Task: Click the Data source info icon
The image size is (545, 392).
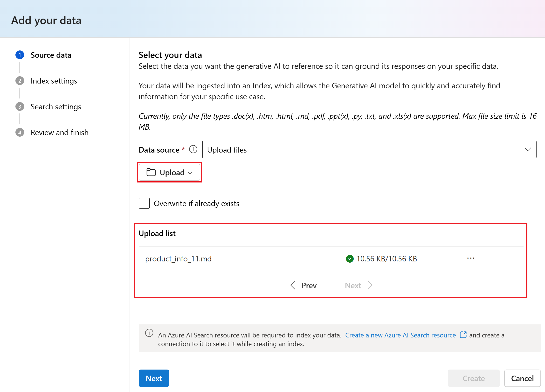Action: click(x=193, y=149)
